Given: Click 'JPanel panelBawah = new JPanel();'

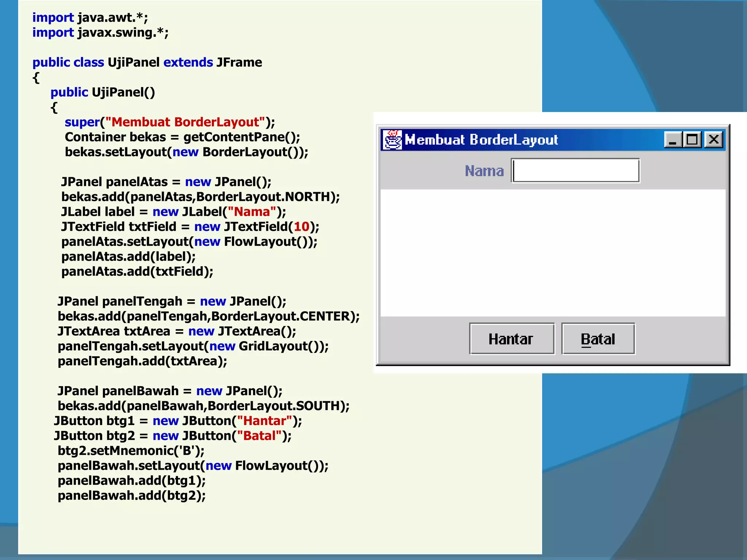Looking at the screenshot, I should coord(170,391).
